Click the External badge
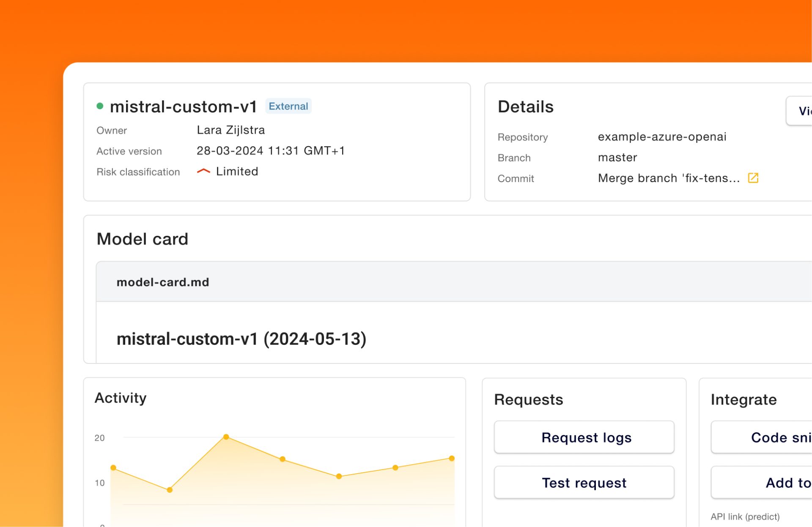Image resolution: width=812 pixels, height=527 pixels. point(288,106)
